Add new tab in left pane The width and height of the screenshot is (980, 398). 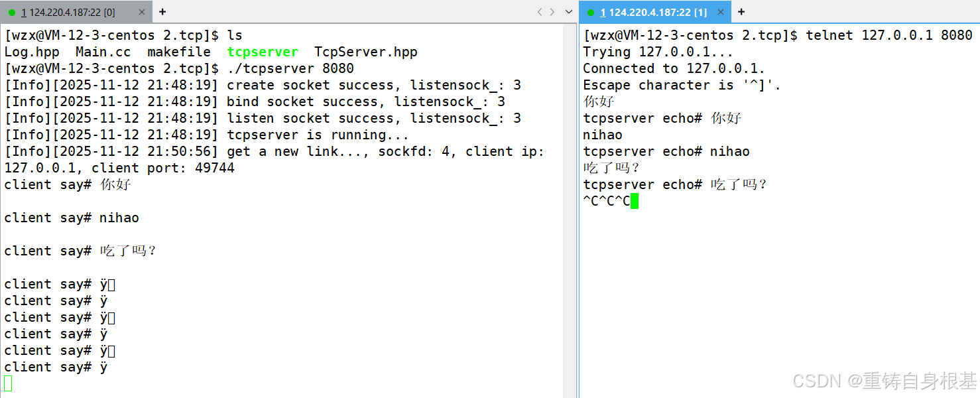point(162,12)
